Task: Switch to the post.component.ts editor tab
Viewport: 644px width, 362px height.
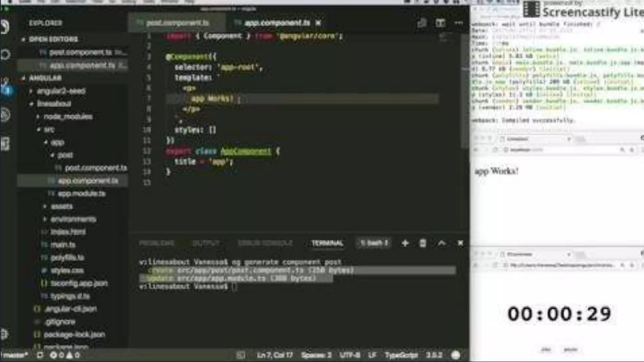Action: click(177, 23)
